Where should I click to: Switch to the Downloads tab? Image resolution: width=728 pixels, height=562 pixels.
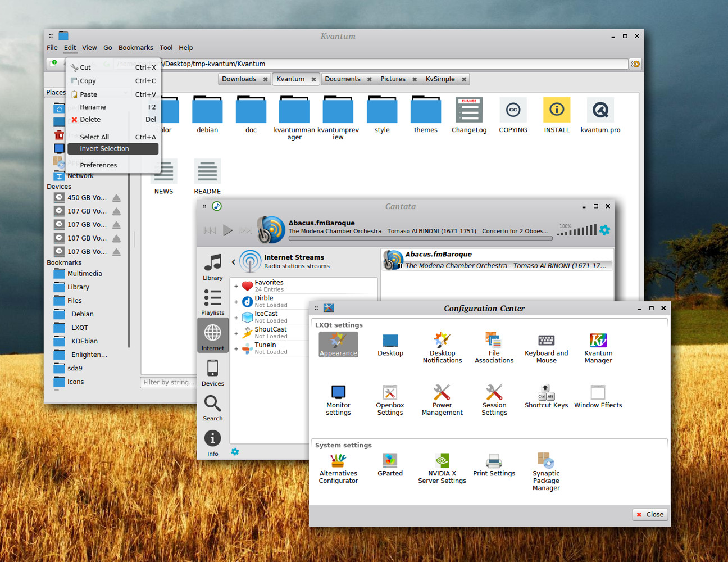click(x=239, y=79)
